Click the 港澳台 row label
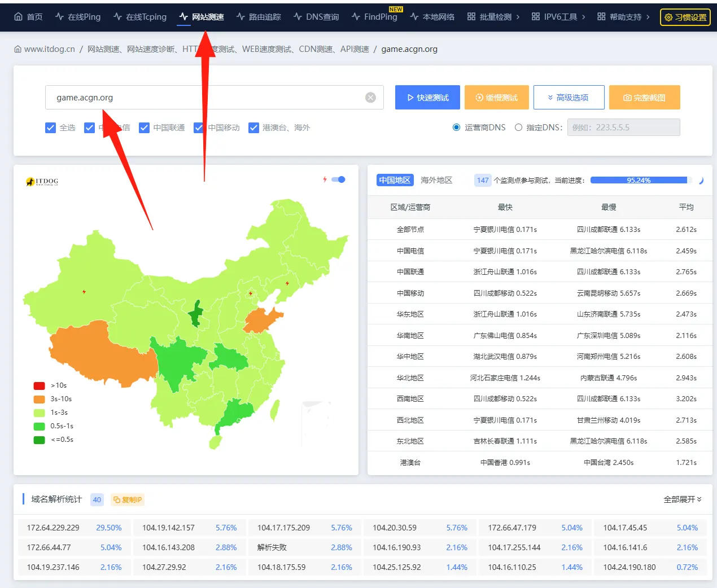 [x=410, y=463]
